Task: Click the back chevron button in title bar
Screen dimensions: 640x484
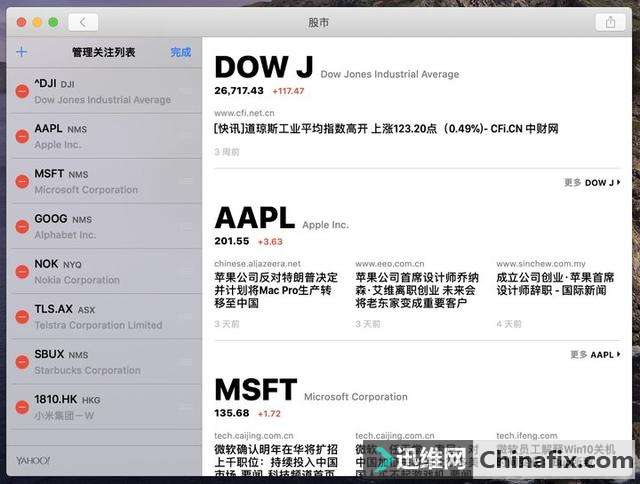Action: pyautogui.click(x=83, y=22)
